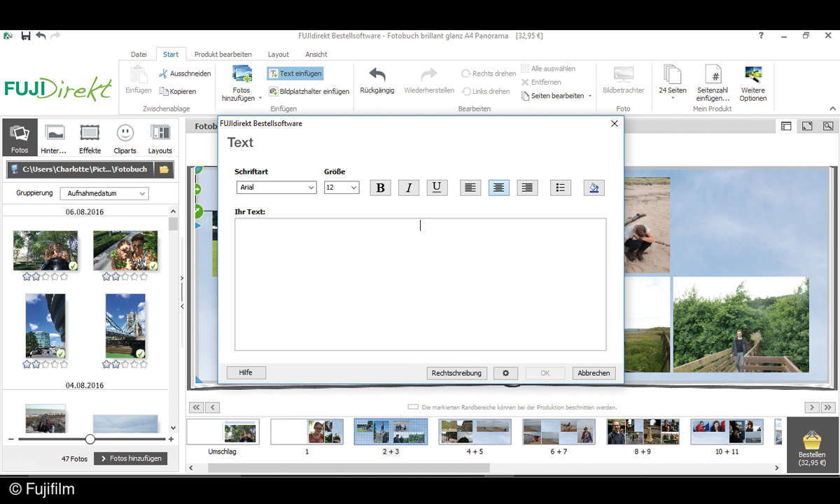Viewport: 840px width, 504px height.
Task: Toggle Italic formatting
Action: [409, 188]
